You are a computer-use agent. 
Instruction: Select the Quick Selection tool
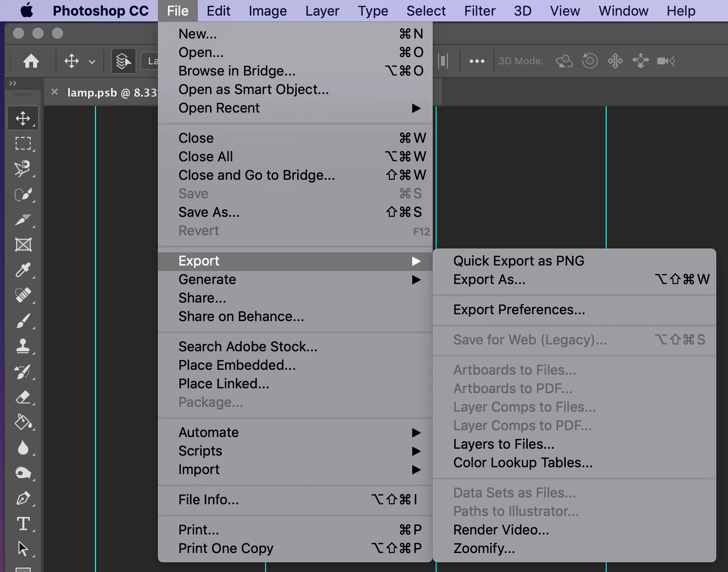[x=23, y=194]
